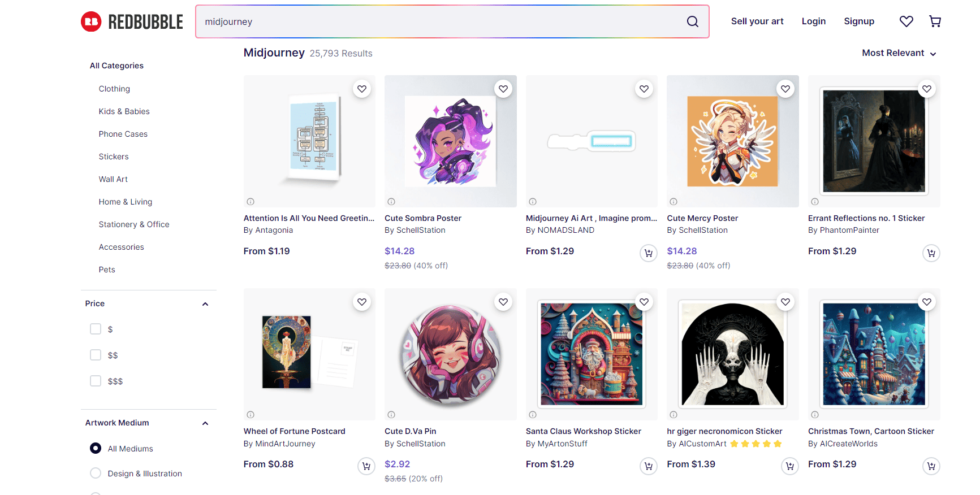Open the Most Relevant sort dropdown

(x=899, y=53)
